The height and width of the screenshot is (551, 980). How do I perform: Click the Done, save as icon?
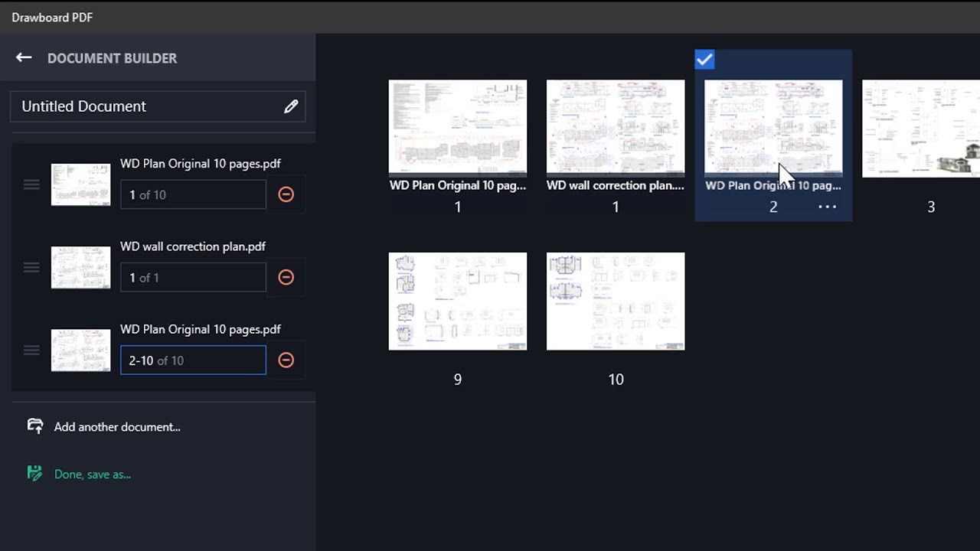click(x=34, y=474)
